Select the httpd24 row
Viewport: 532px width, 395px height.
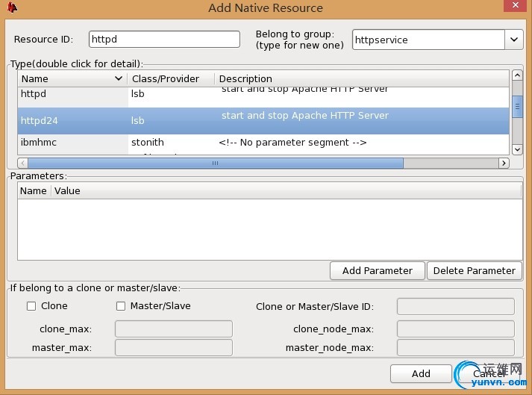click(263, 121)
